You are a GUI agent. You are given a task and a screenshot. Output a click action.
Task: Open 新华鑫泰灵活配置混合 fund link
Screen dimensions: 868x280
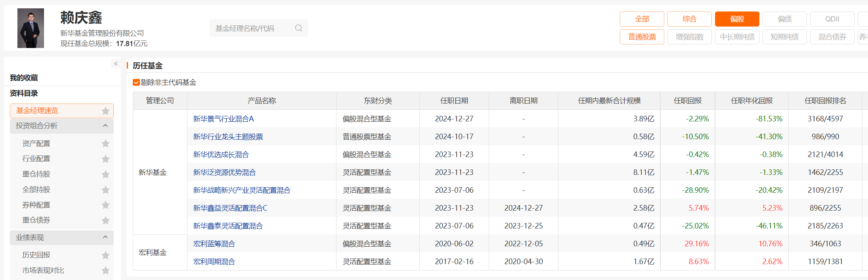[x=228, y=226]
